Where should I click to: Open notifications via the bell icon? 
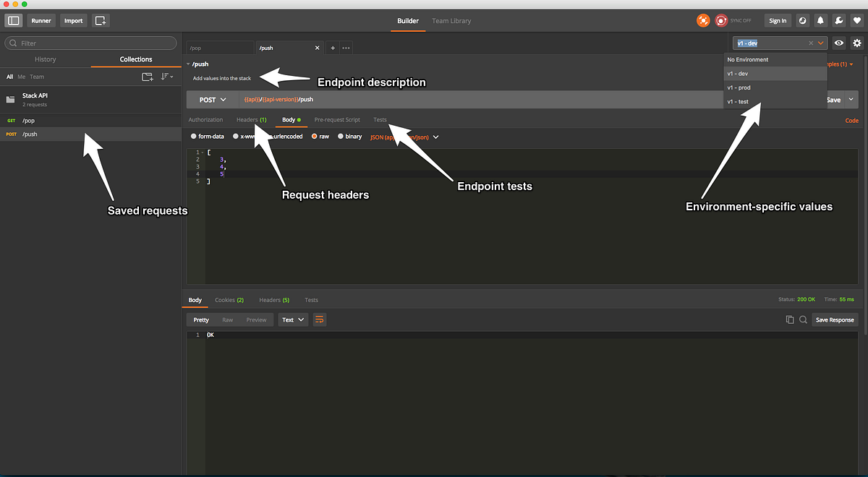pyautogui.click(x=820, y=20)
